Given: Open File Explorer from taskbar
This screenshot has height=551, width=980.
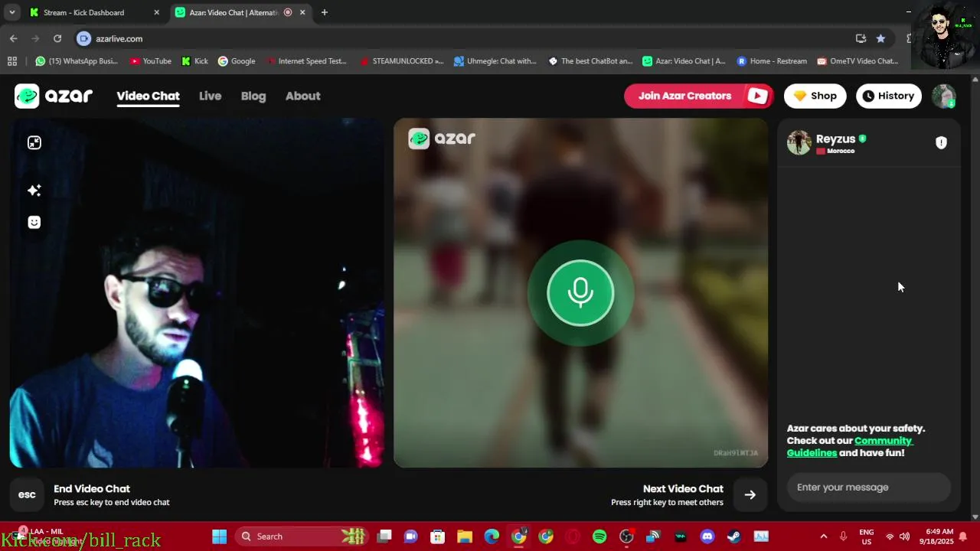Looking at the screenshot, I should 465,536.
